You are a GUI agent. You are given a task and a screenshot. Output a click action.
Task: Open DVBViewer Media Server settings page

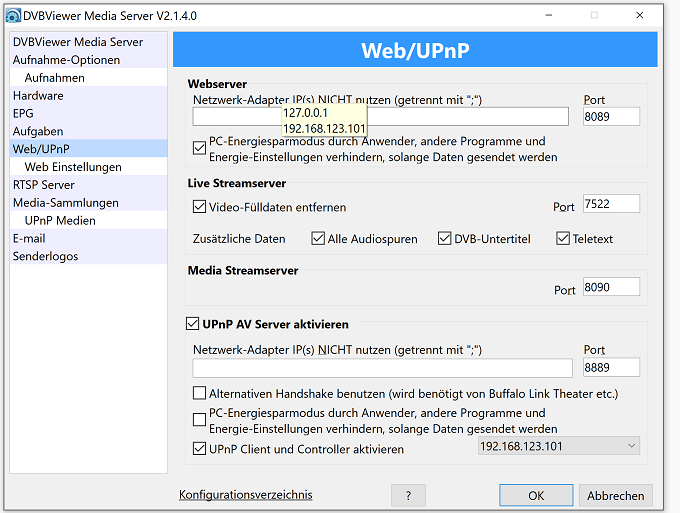88,42
